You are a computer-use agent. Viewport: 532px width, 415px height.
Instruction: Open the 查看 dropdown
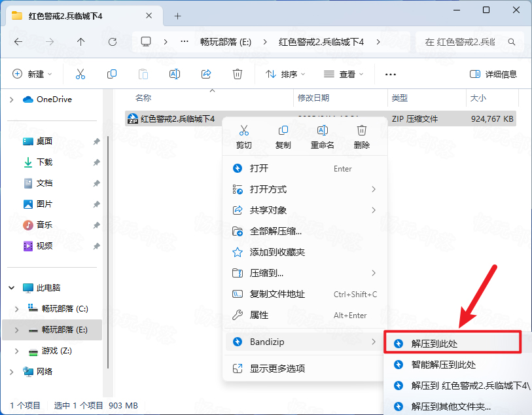coord(344,74)
